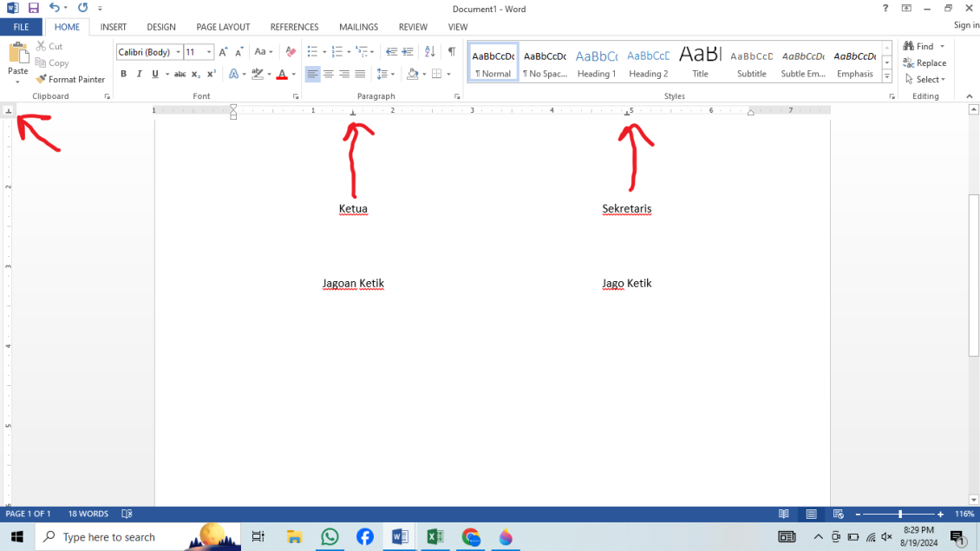980x551 pixels.
Task: Toggle italic formatting
Action: click(139, 74)
